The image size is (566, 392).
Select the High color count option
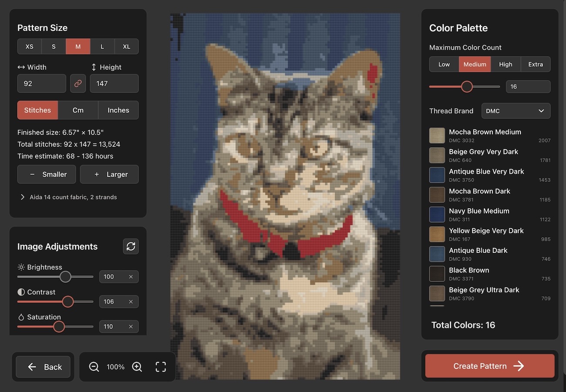pyautogui.click(x=505, y=64)
